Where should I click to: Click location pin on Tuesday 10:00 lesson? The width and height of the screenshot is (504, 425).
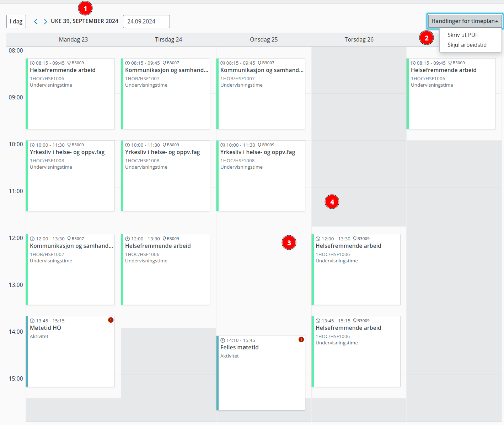(x=165, y=145)
